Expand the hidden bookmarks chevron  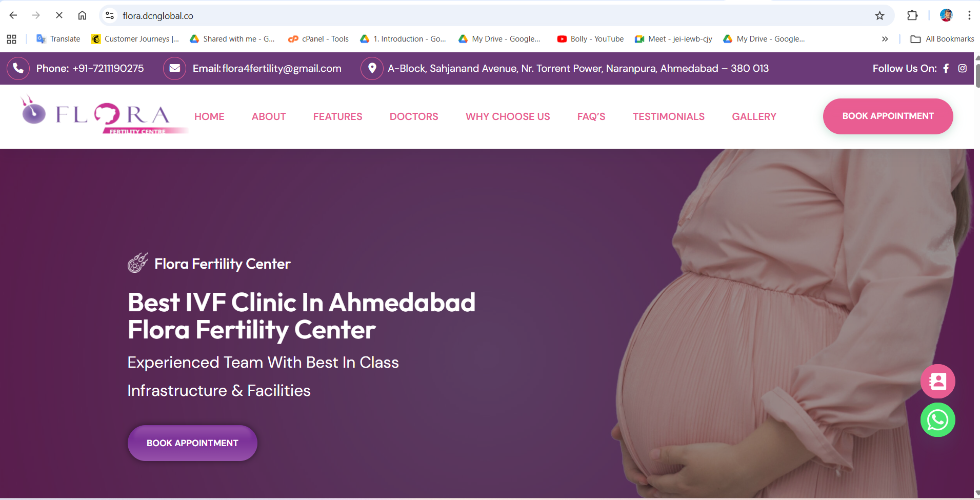885,39
